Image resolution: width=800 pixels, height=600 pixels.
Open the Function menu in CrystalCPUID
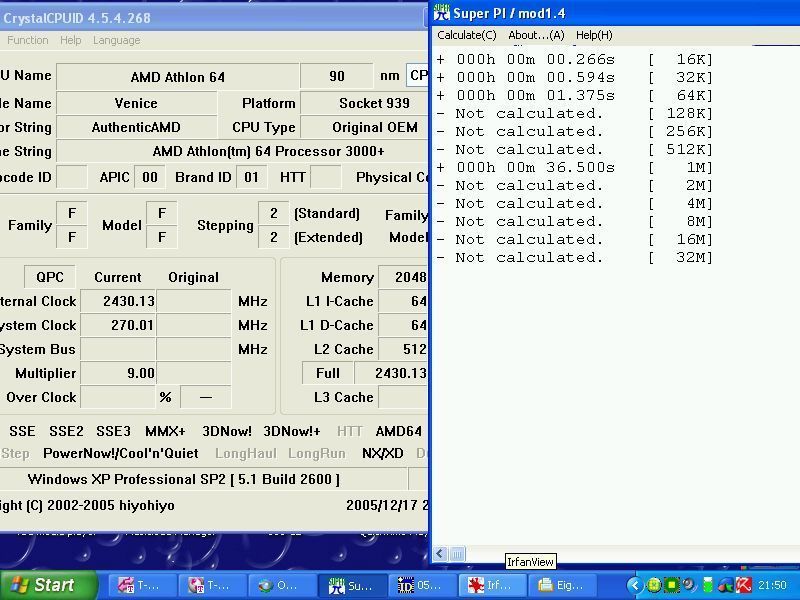(28, 40)
